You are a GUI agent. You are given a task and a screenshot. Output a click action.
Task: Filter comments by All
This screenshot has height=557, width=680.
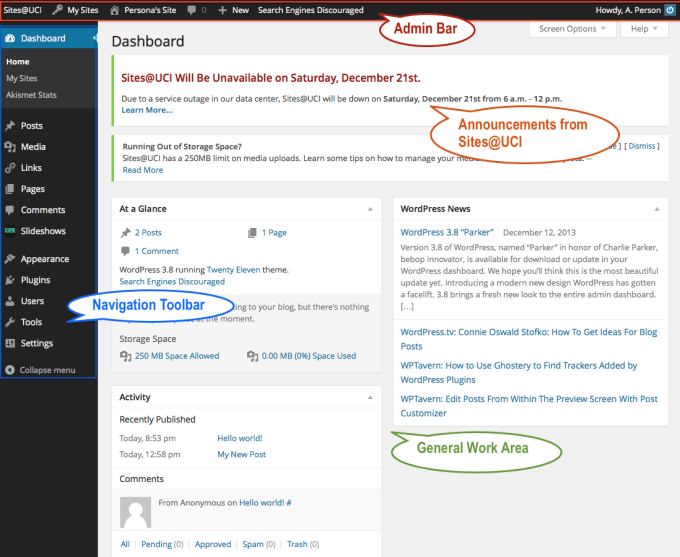[x=125, y=544]
